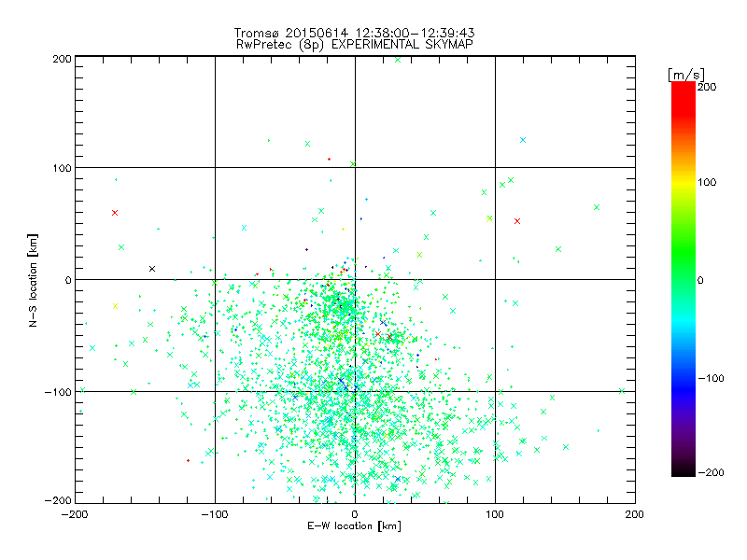Click the "-100" tick label on the E-W axis
Image resolution: width=747 pixels, height=560 pixels.
(215, 514)
